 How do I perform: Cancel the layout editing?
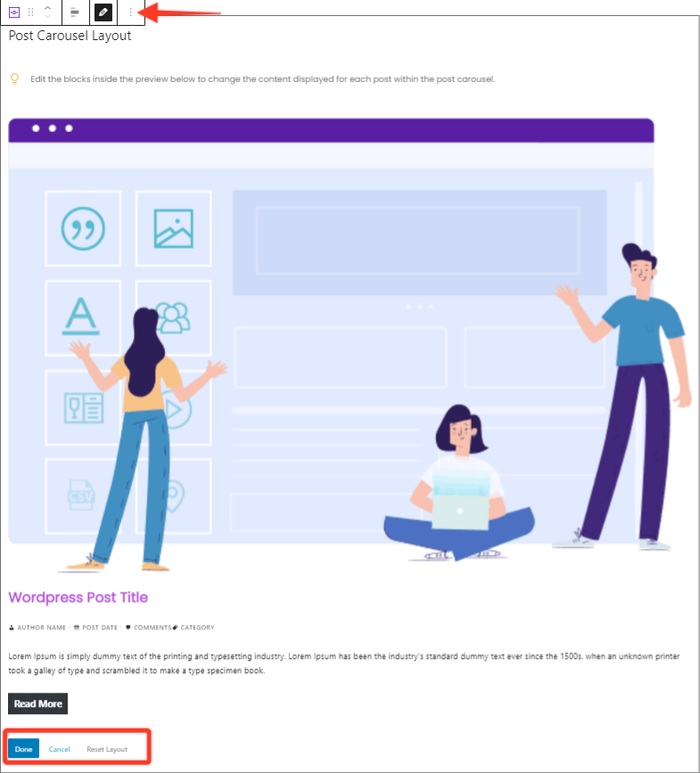(60, 749)
